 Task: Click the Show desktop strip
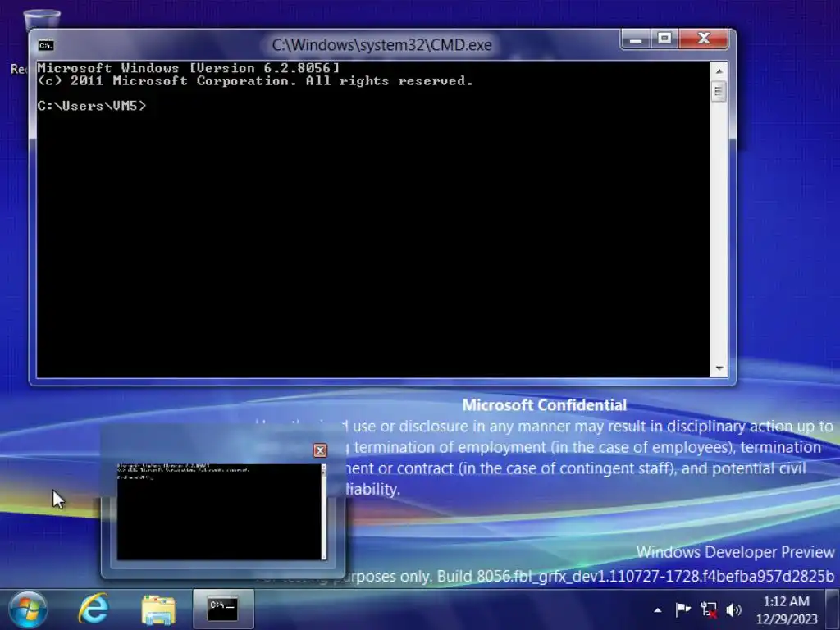pos(832,609)
